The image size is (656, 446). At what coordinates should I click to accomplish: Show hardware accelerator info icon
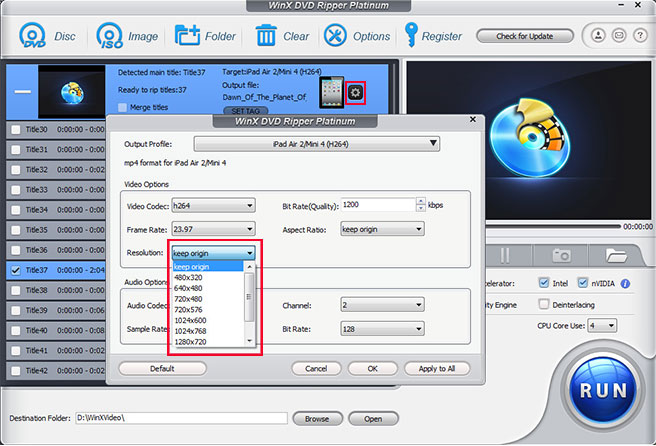[x=625, y=284]
